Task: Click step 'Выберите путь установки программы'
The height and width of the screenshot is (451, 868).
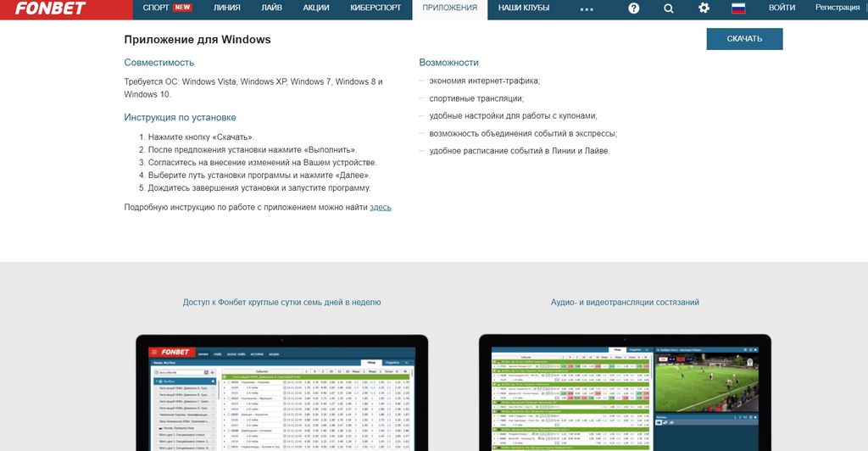Action: [259, 175]
